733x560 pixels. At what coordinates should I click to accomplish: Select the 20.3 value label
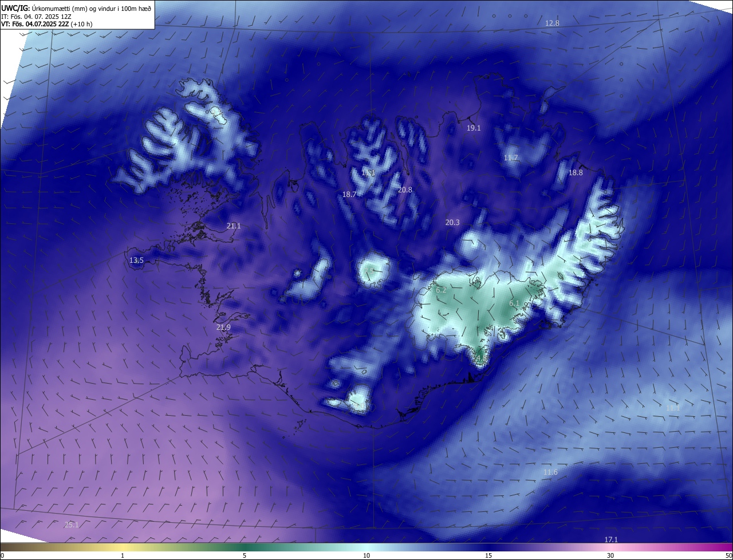click(452, 223)
